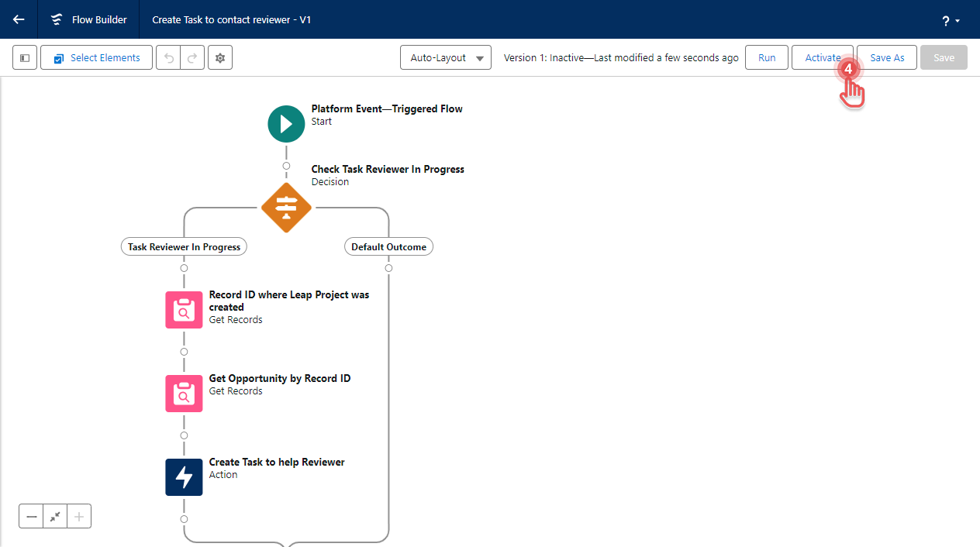Select the Task Reviewer In Progress outcome label
Screen dimensions: 980x547
coord(184,247)
